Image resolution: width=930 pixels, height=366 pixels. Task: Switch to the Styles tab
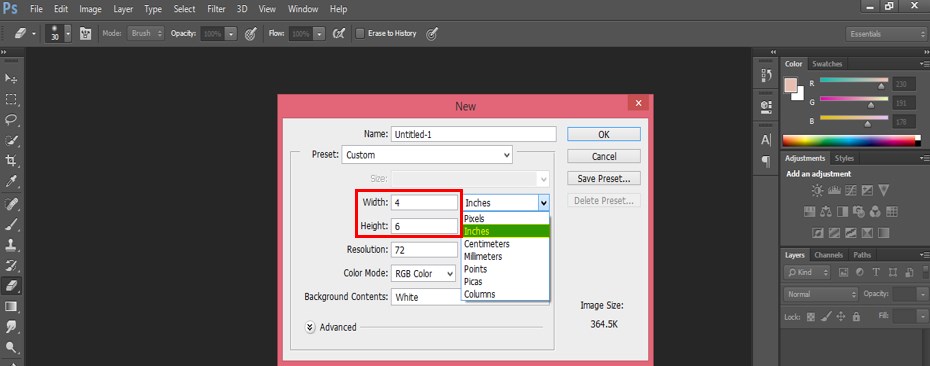(844, 158)
